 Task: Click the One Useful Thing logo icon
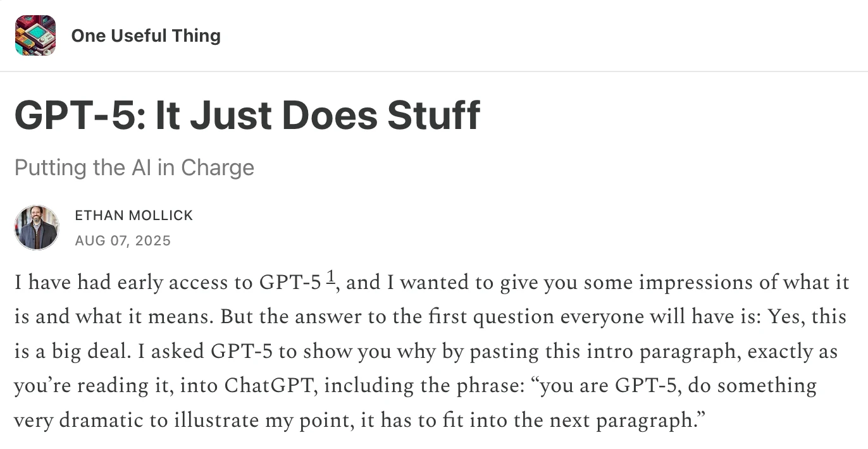(x=35, y=35)
